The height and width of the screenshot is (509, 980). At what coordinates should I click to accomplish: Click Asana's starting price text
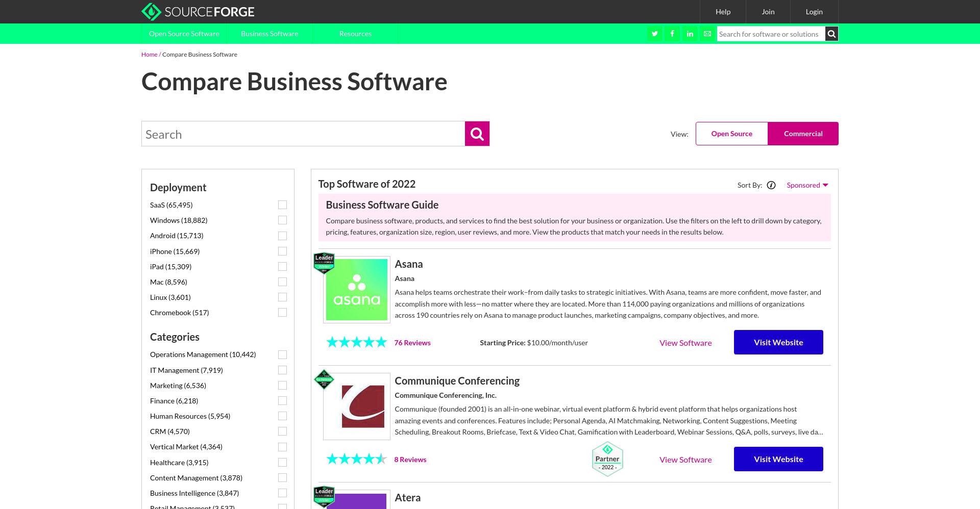click(x=534, y=343)
